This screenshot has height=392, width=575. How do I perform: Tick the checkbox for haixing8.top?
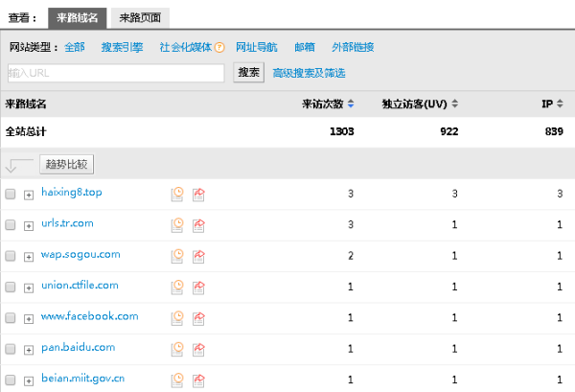click(11, 195)
